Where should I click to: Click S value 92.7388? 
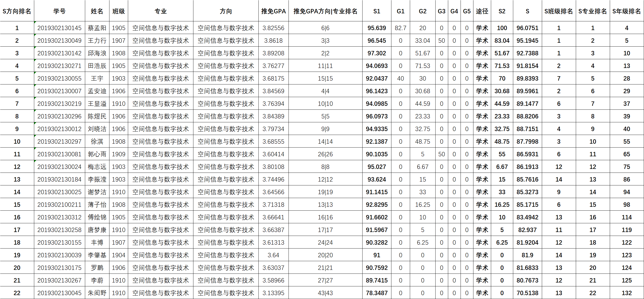[528, 53]
